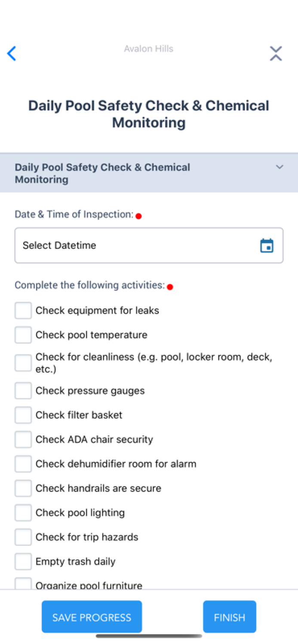Enable 'Check handrails are secure' checkbox
Image resolution: width=298 pixels, height=644 pixels.
click(x=23, y=488)
